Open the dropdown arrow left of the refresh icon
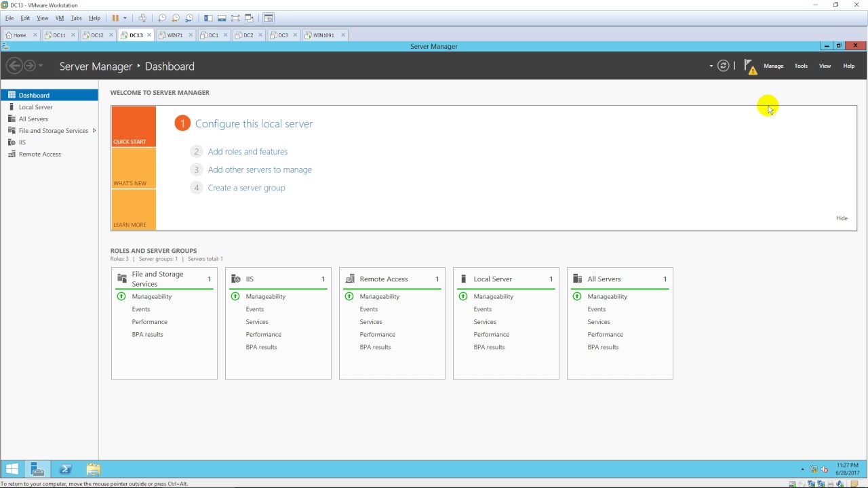This screenshot has height=488, width=868. 711,66
